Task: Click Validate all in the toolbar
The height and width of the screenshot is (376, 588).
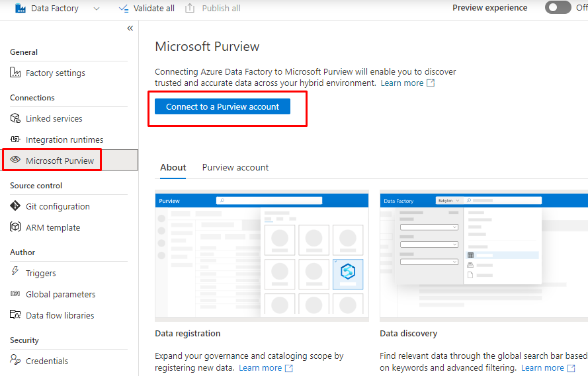Action: (147, 9)
